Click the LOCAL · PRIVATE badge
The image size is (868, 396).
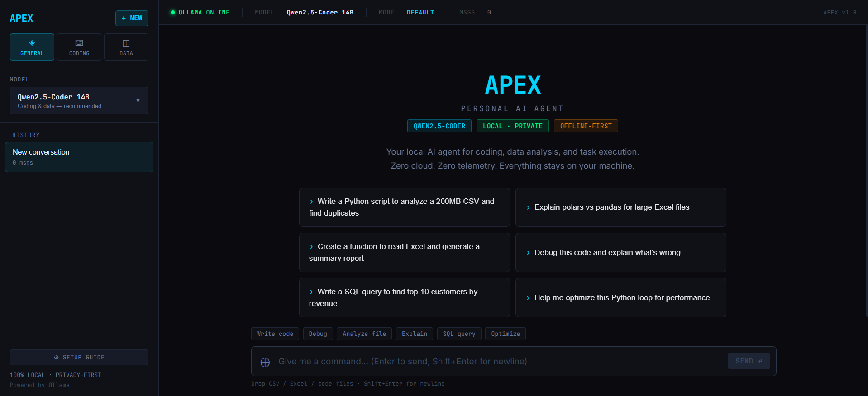[x=513, y=126]
